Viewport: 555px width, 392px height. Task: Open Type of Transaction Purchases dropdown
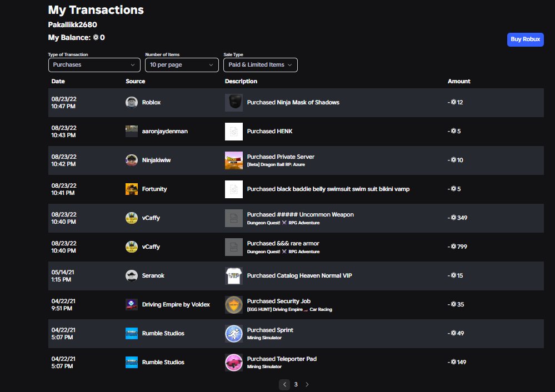pos(94,65)
